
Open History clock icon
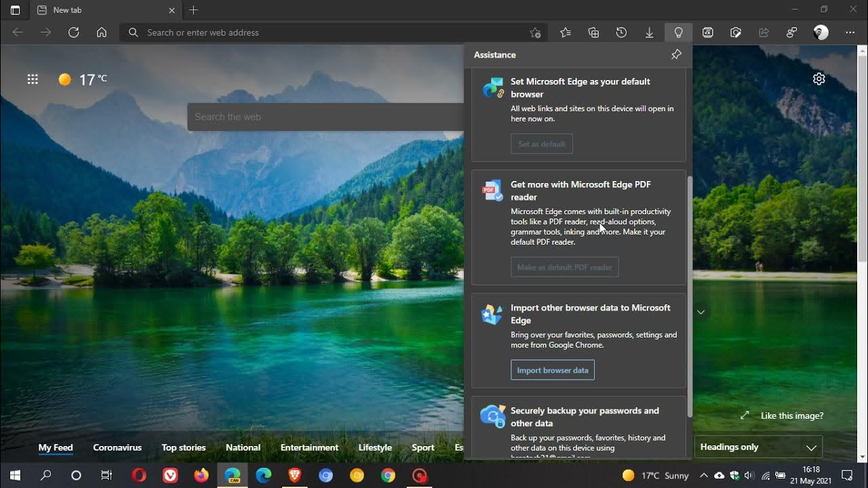coord(621,33)
